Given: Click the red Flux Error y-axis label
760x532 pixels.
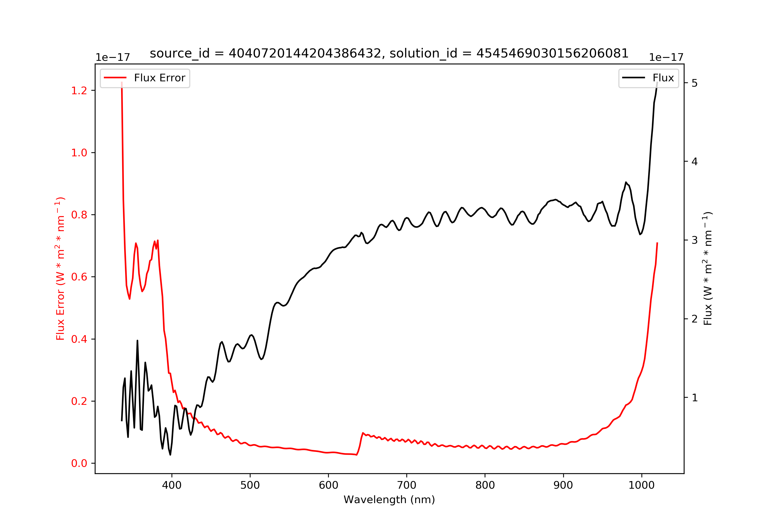Looking at the screenshot, I should coord(60,269).
